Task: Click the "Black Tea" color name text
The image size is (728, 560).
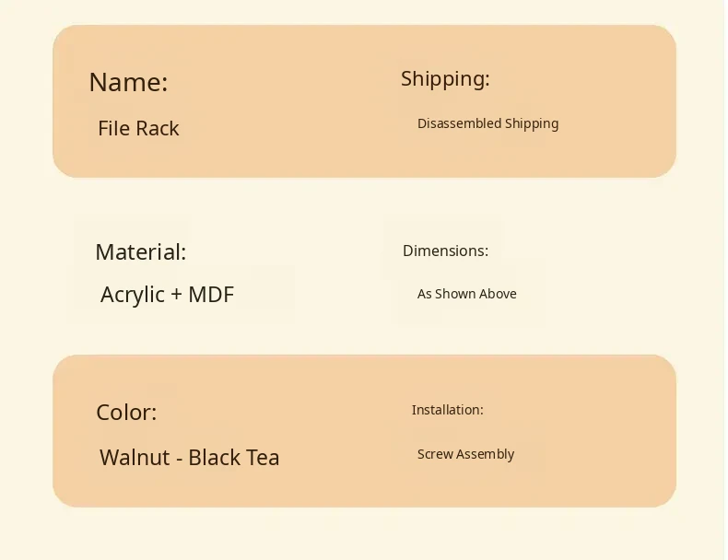Action: [x=234, y=458]
